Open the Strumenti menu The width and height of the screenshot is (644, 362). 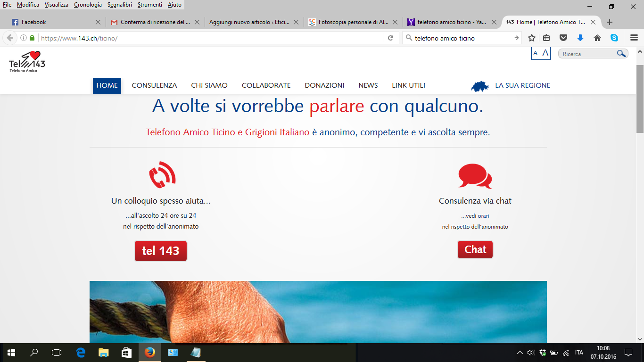[x=149, y=5]
